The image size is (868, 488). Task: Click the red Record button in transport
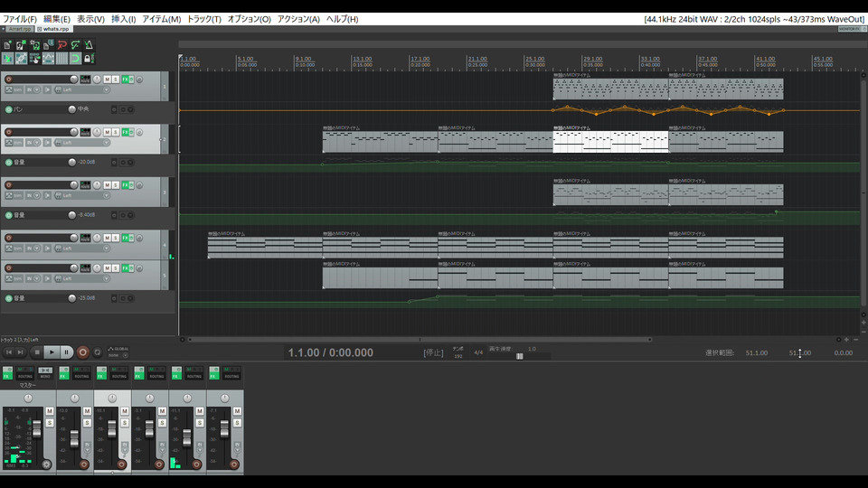[83, 352]
